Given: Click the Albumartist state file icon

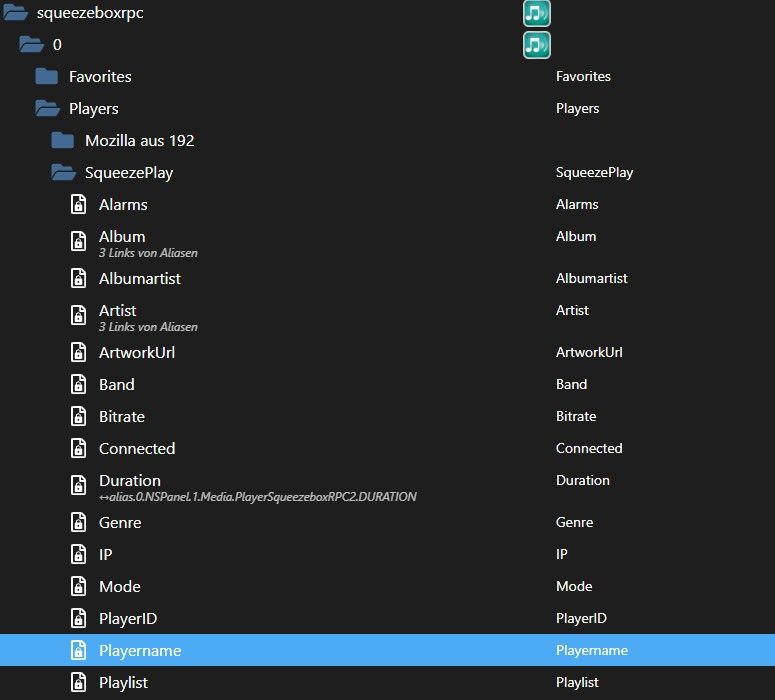Looking at the screenshot, I should click(79, 278).
